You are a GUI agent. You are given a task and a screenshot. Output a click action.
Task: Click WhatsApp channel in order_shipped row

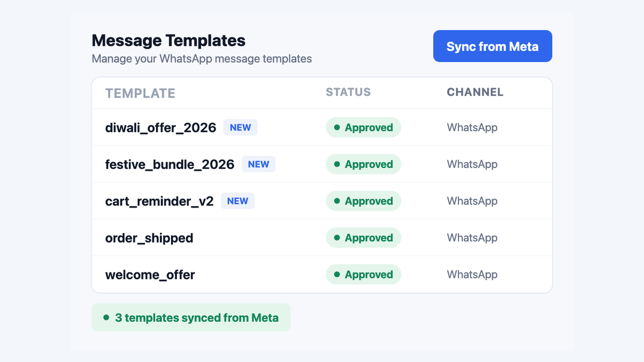[472, 238]
